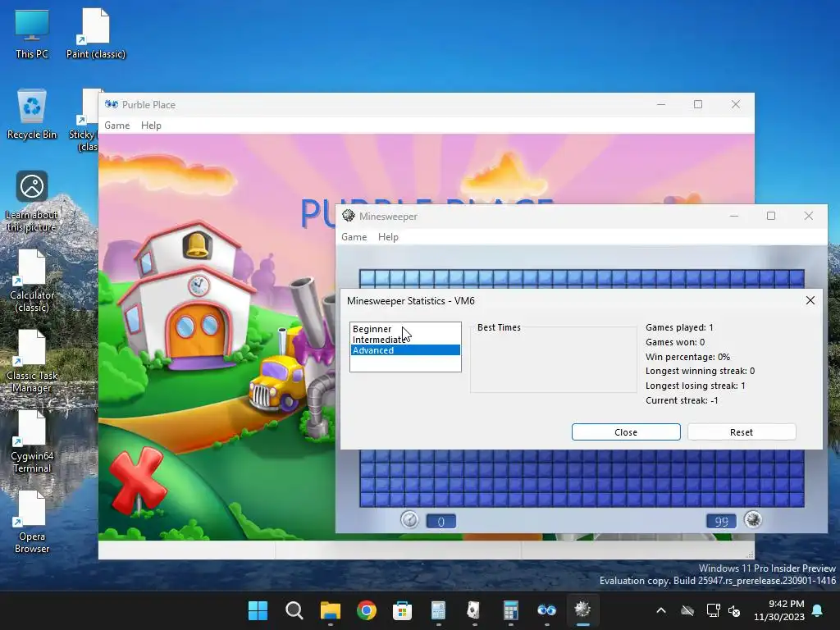Open the Game menu in Purble Place
The height and width of the screenshot is (630, 840).
point(116,126)
